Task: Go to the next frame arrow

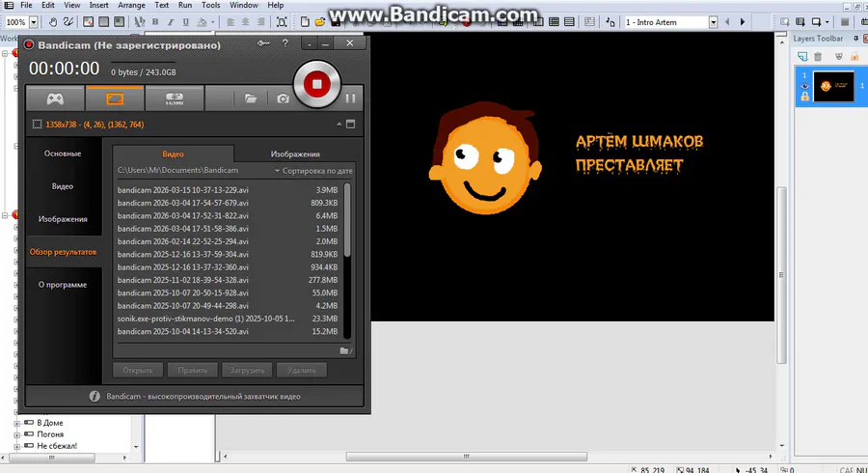Action: pyautogui.click(x=743, y=22)
